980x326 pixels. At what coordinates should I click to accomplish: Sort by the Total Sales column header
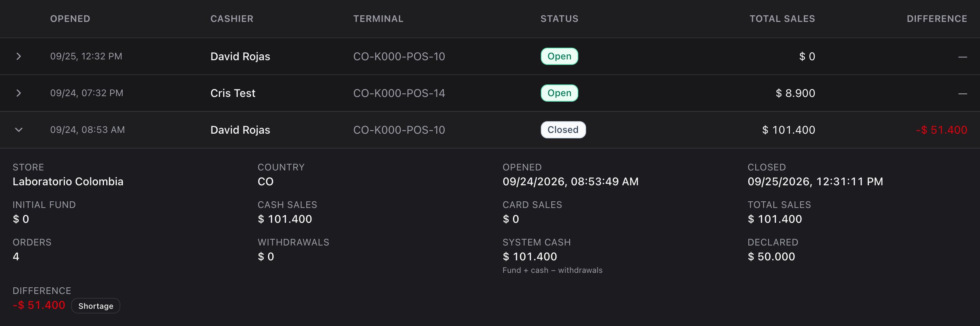coord(782,19)
